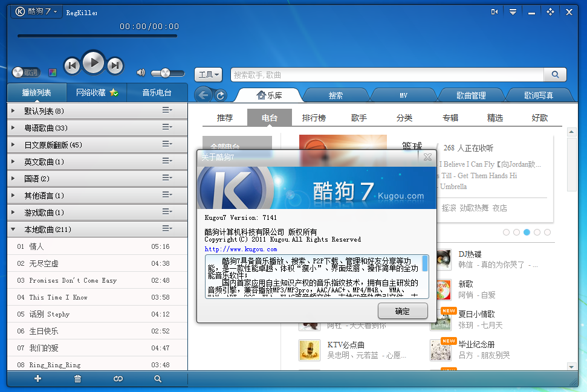Open list menu icon for 英文歌曲

(x=167, y=161)
